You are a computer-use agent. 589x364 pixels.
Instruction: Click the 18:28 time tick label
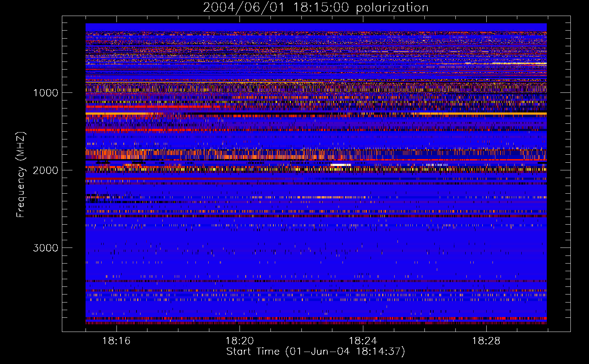pos(486,341)
